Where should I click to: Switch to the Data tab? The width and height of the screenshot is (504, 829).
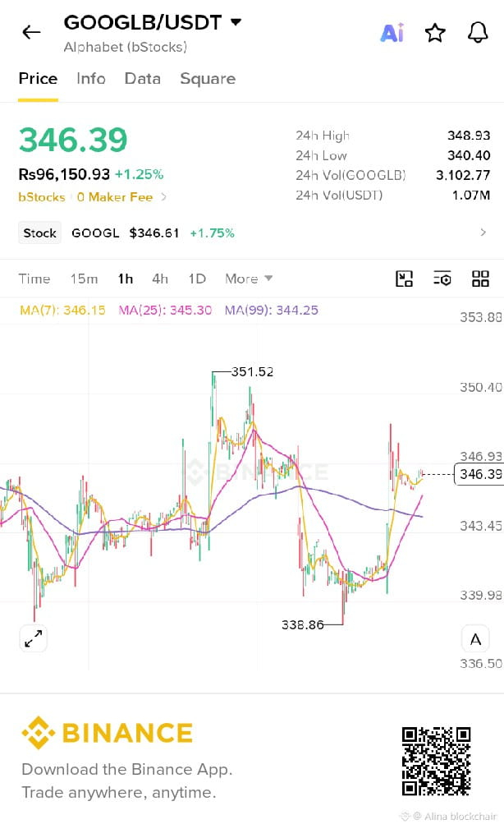(x=143, y=79)
